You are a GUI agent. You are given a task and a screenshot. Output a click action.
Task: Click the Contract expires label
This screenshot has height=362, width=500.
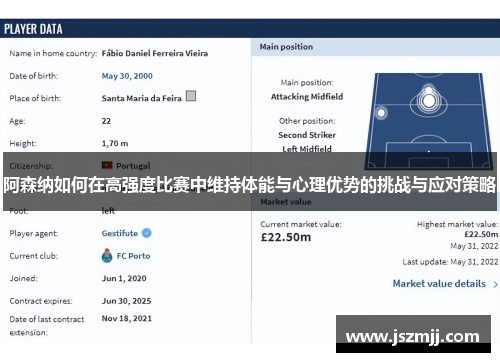(x=41, y=301)
